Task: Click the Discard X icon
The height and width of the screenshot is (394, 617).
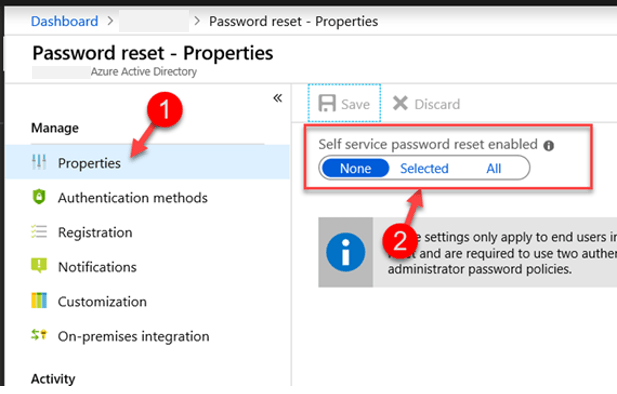Action: coord(400,104)
